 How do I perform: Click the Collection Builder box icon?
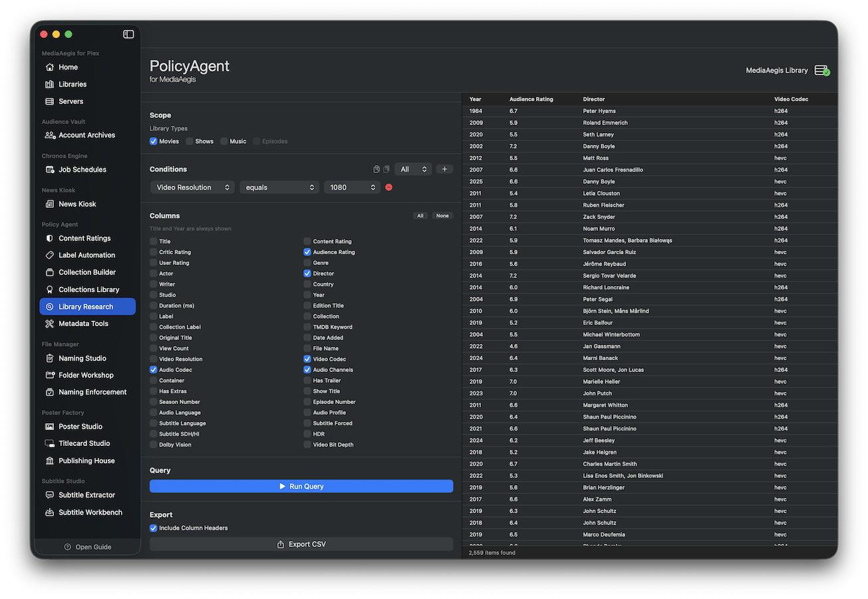(50, 272)
